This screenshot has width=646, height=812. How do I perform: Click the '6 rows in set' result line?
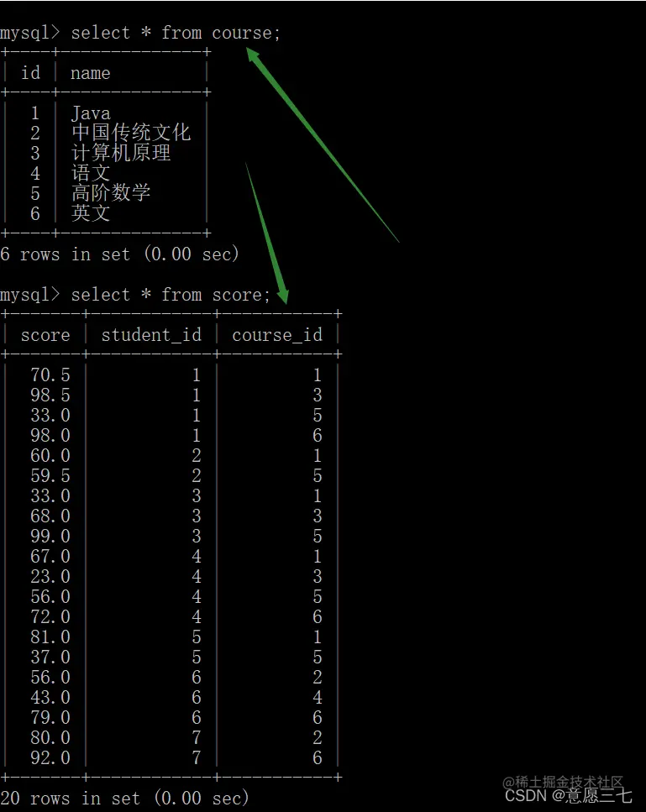[x=119, y=254]
